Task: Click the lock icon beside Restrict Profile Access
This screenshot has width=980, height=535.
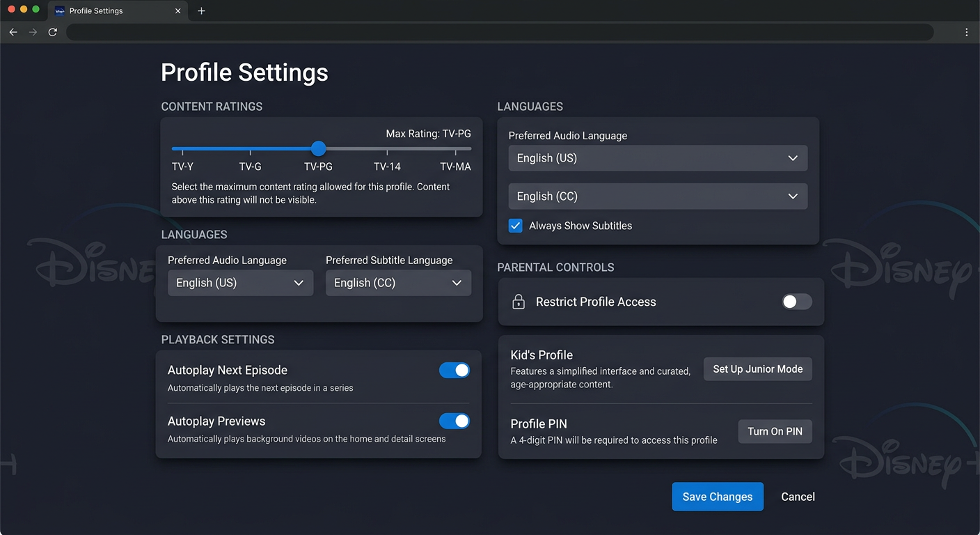Action: click(518, 302)
